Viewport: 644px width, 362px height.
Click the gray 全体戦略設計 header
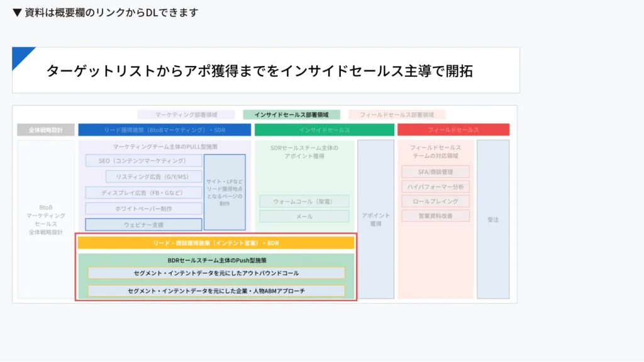coord(46,130)
